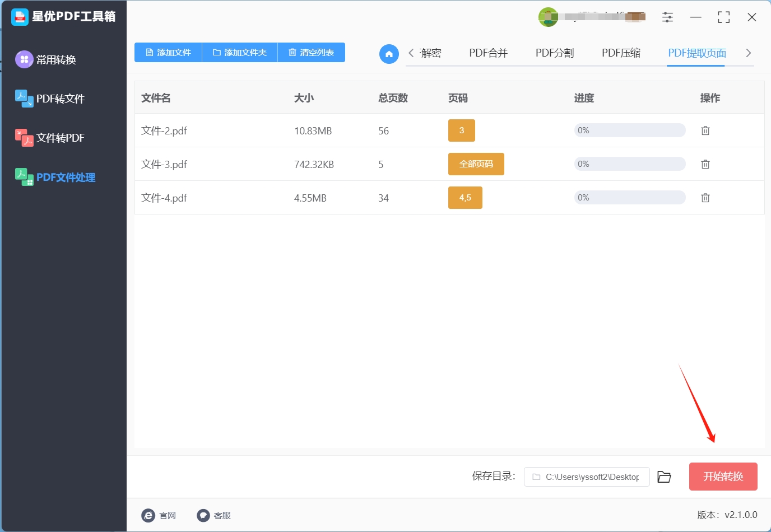Screen dimensions: 771x532
Task: Click the 742.32KB size cell
Action: 314,165
